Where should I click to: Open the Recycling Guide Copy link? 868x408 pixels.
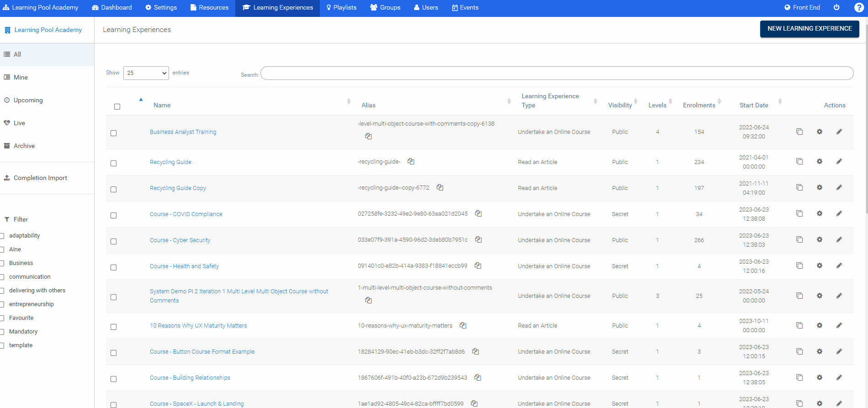(178, 188)
